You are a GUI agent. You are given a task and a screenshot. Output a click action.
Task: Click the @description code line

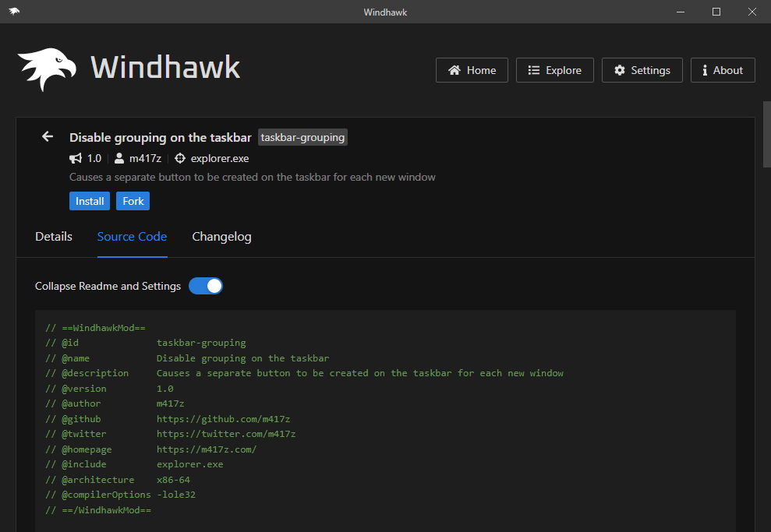[x=304, y=373]
